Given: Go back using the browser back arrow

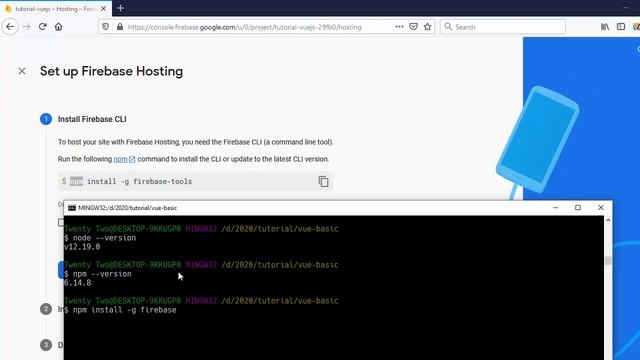Looking at the screenshot, I should point(10,27).
